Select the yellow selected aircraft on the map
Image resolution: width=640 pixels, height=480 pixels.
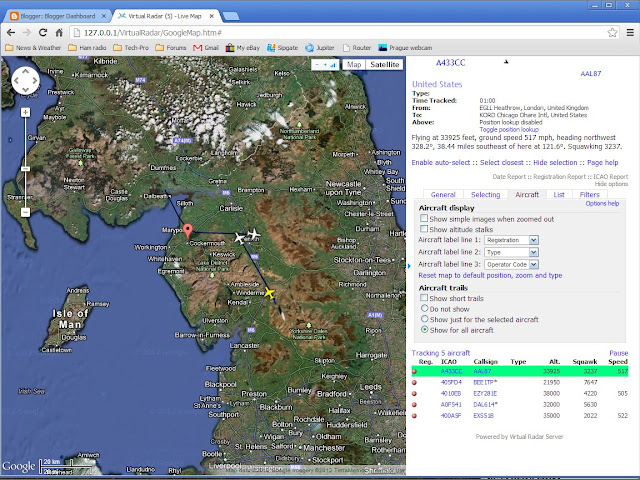coord(269,293)
